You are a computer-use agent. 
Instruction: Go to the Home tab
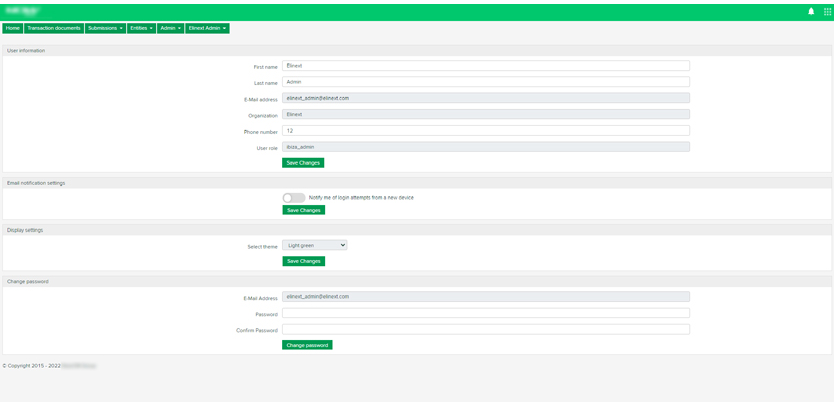click(x=13, y=28)
